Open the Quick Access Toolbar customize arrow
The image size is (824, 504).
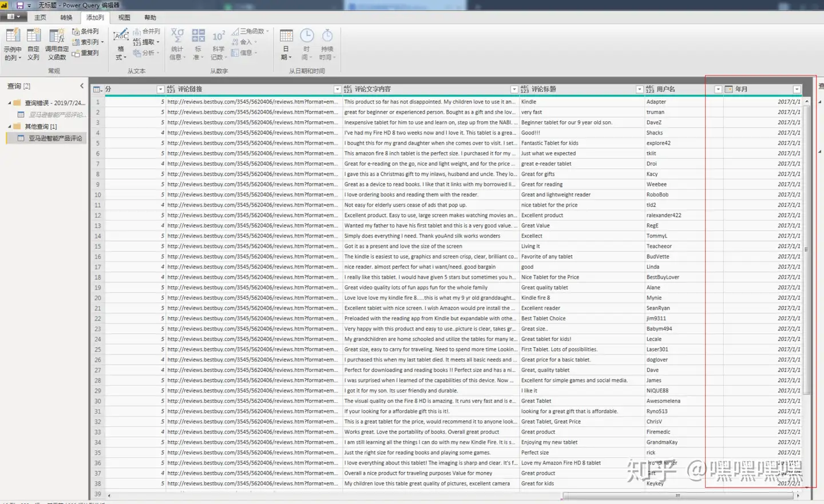[x=29, y=5]
